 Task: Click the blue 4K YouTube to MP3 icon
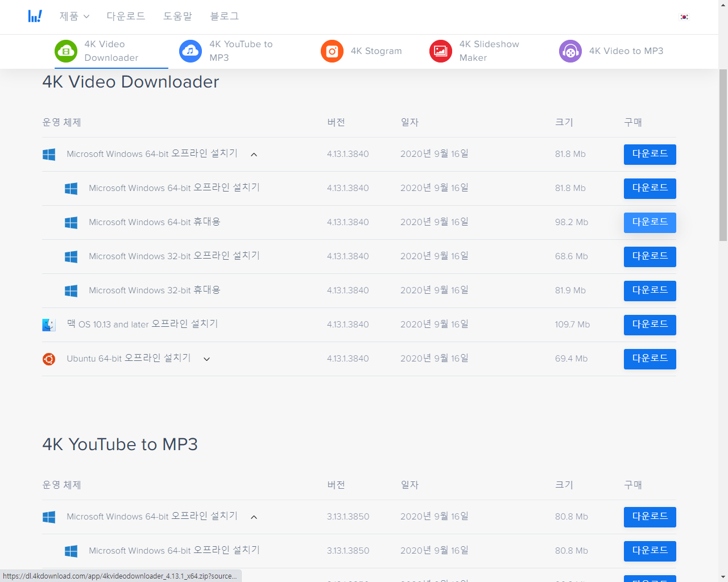[191, 51]
